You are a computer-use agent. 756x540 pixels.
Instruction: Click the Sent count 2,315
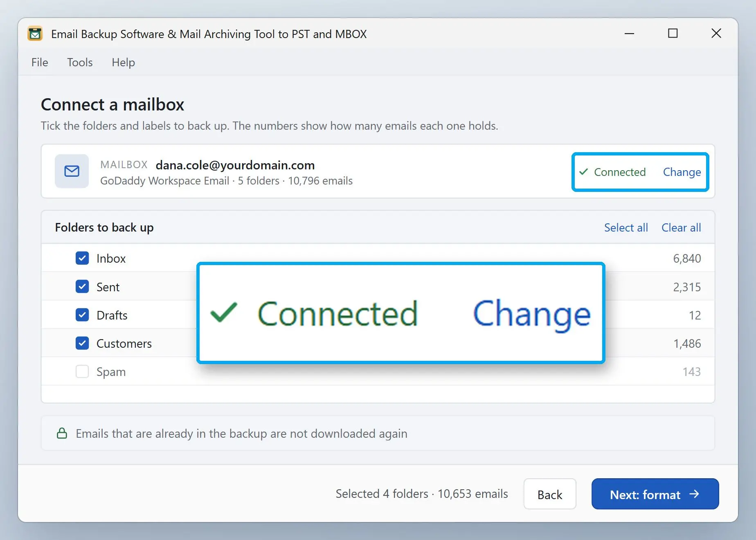click(x=687, y=287)
